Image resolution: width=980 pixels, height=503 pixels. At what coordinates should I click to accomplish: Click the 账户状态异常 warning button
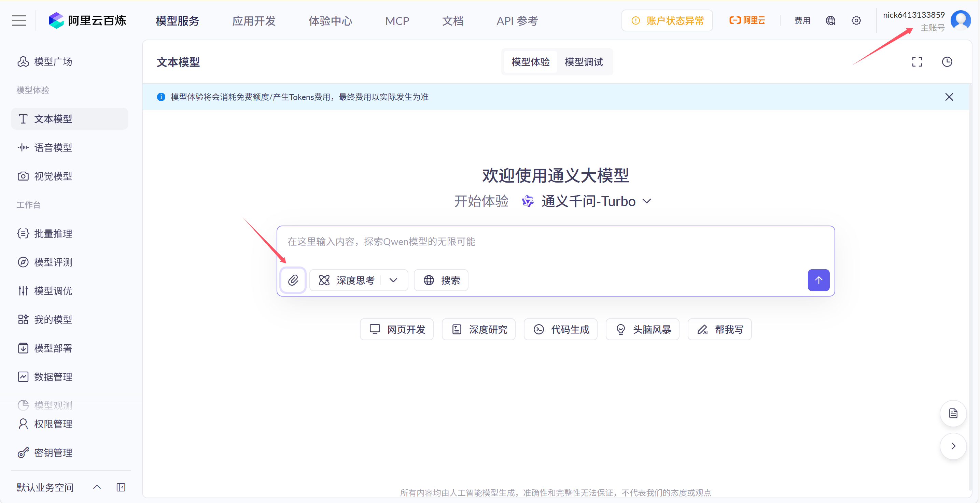pos(667,20)
